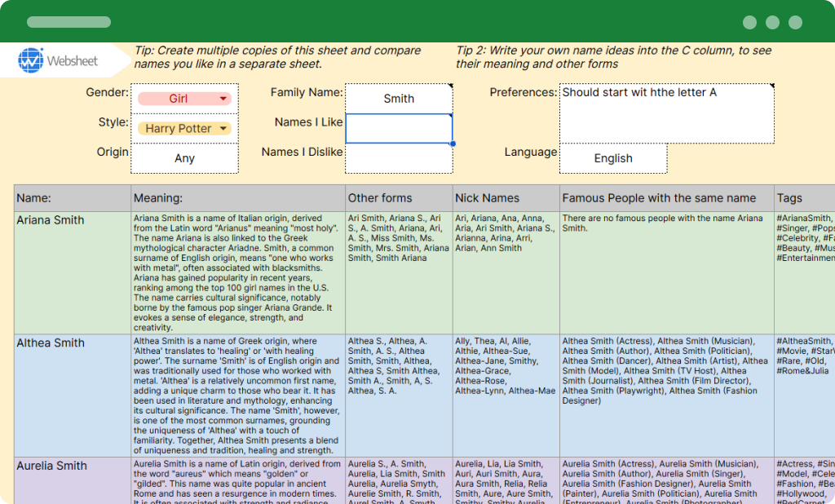
Task: Click the empty Names I Like field
Action: coord(399,127)
